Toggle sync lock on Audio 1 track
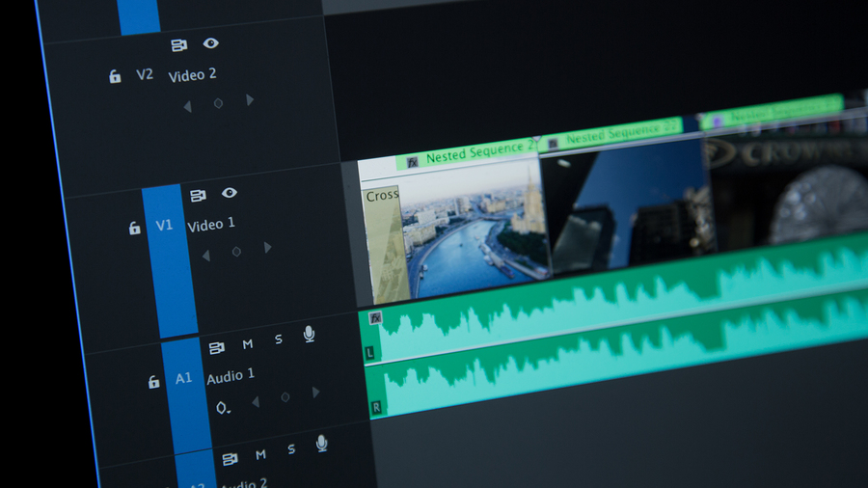Image resolution: width=868 pixels, height=488 pixels. [x=216, y=348]
